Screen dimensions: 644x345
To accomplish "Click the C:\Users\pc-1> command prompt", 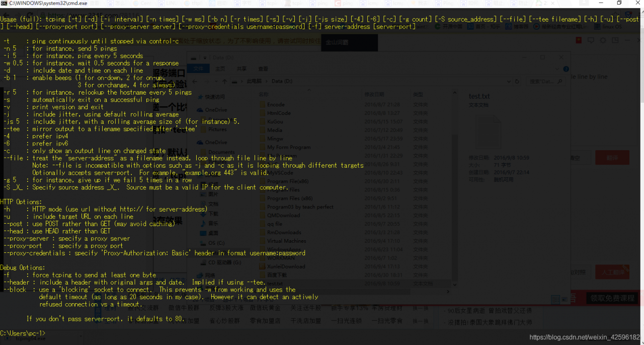I will tap(23, 333).
